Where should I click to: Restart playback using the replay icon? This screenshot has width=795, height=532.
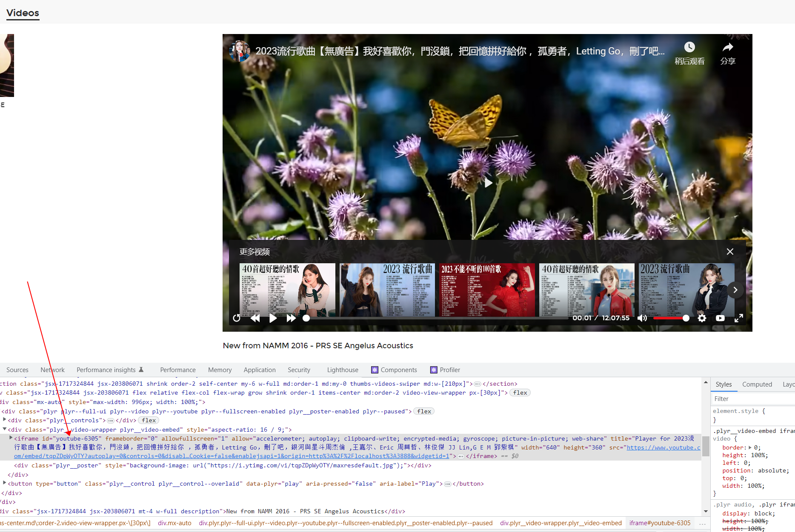(237, 318)
